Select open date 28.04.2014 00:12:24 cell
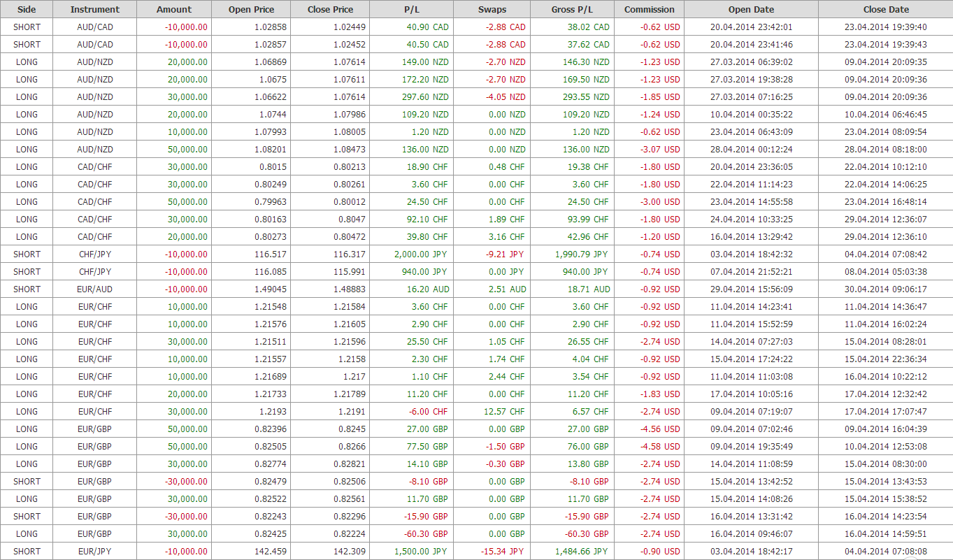The width and height of the screenshot is (953, 560). pos(751,149)
